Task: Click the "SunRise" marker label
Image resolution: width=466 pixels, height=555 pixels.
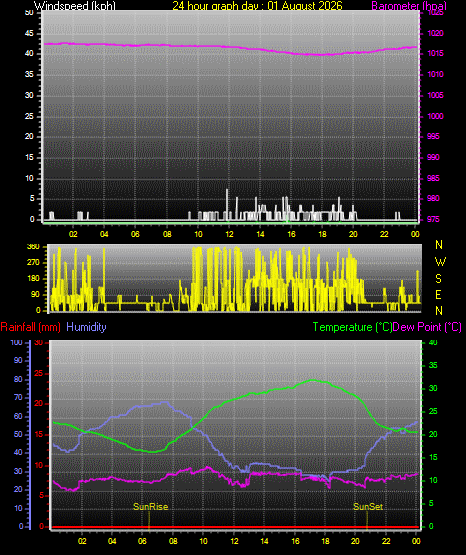Action: 150,507
